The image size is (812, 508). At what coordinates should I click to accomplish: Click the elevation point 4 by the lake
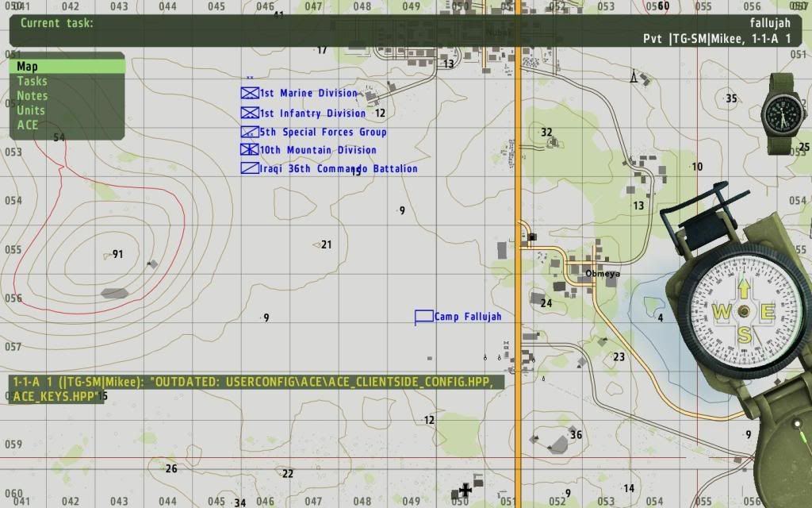coord(661,317)
